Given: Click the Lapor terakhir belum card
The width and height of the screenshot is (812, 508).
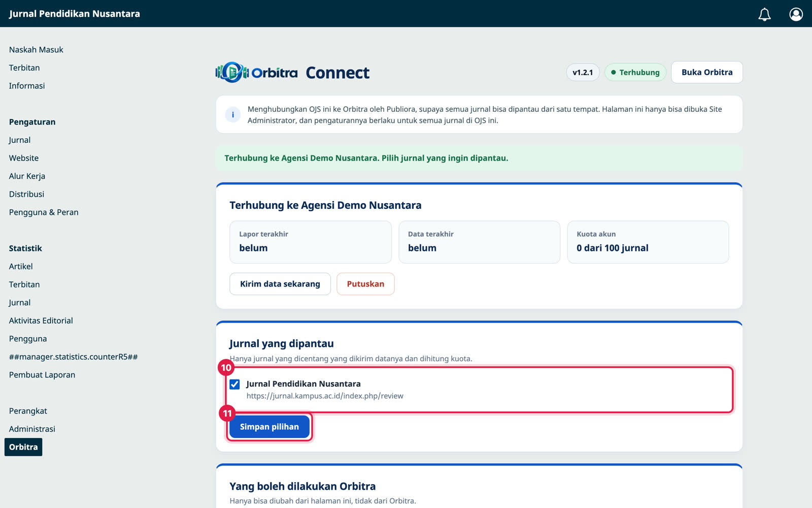Looking at the screenshot, I should (x=311, y=242).
